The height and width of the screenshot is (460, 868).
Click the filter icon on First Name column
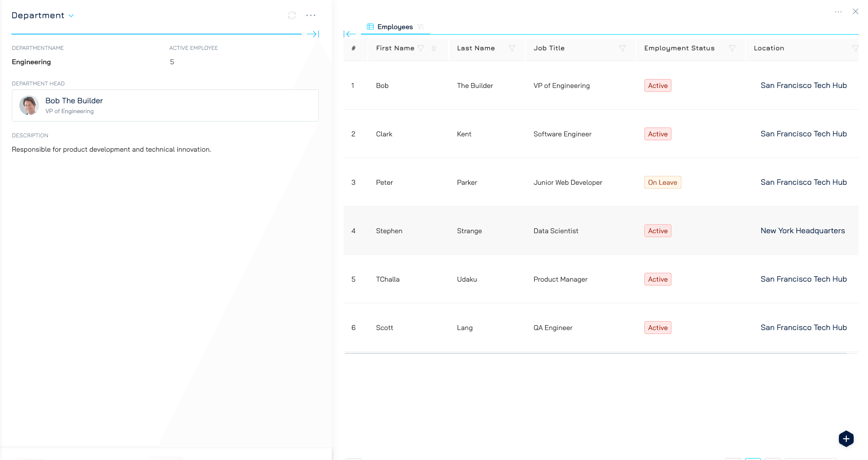(421, 48)
